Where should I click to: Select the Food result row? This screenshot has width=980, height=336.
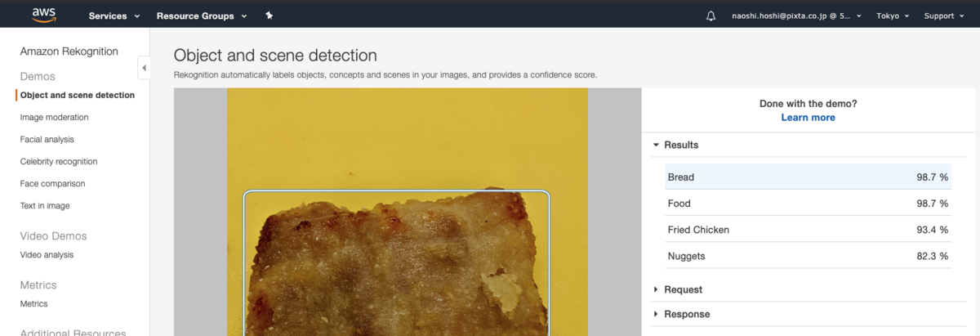pyautogui.click(x=808, y=203)
